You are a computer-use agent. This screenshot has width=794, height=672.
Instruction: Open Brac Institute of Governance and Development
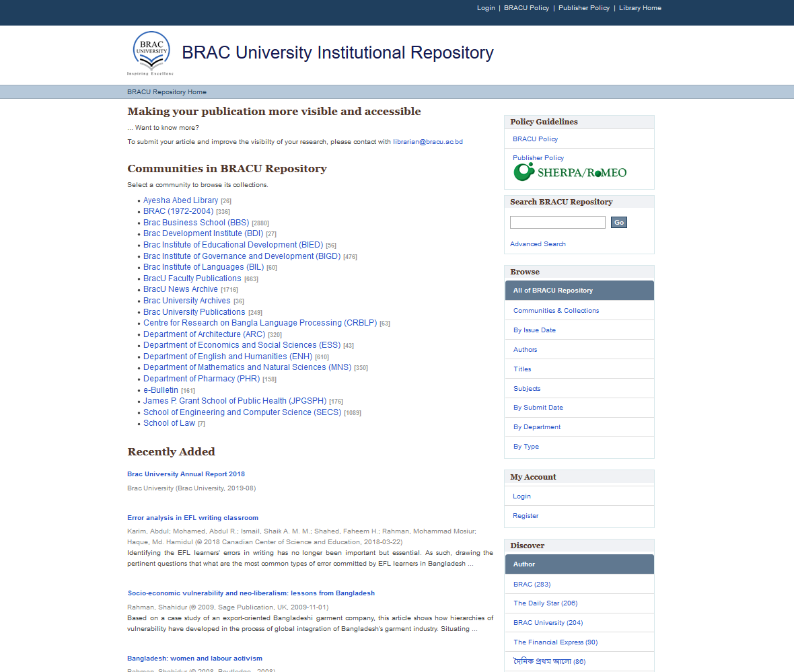[242, 256]
